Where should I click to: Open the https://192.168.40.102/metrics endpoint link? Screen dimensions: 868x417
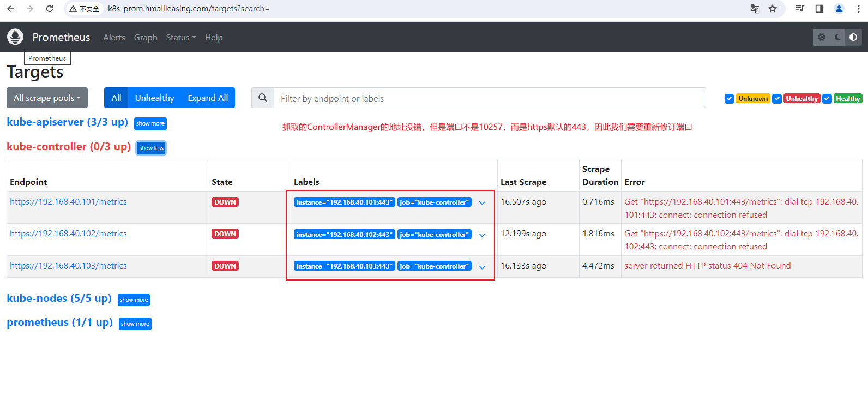pos(68,234)
